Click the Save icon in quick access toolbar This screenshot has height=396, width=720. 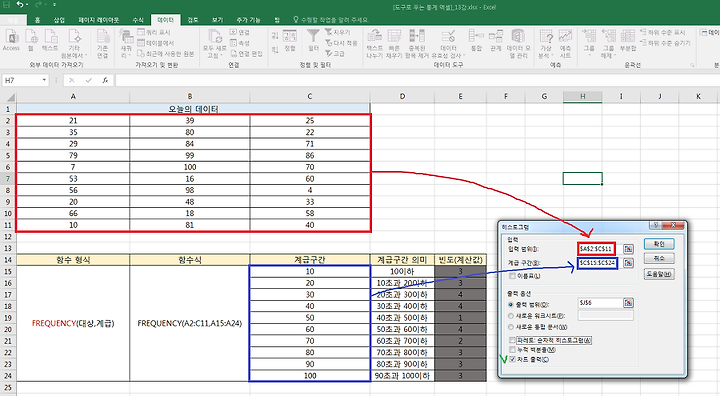click(6, 5)
